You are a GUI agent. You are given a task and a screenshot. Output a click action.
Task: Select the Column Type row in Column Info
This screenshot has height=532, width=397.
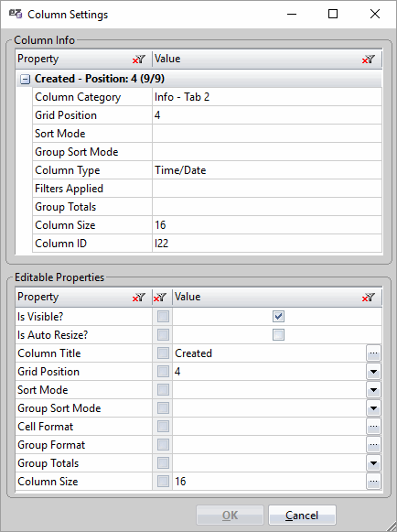coord(208,170)
